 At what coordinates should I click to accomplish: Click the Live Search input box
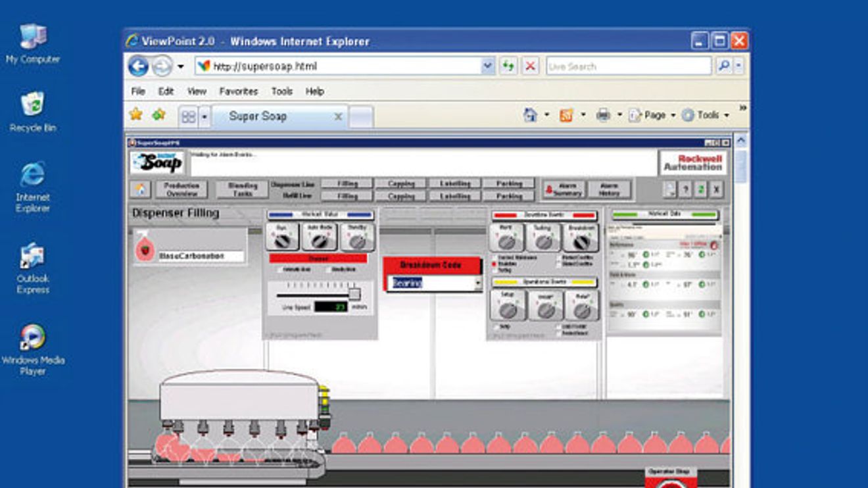(629, 66)
